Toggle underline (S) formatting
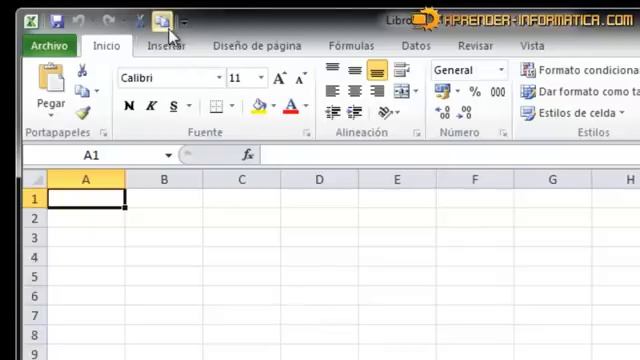 click(173, 106)
